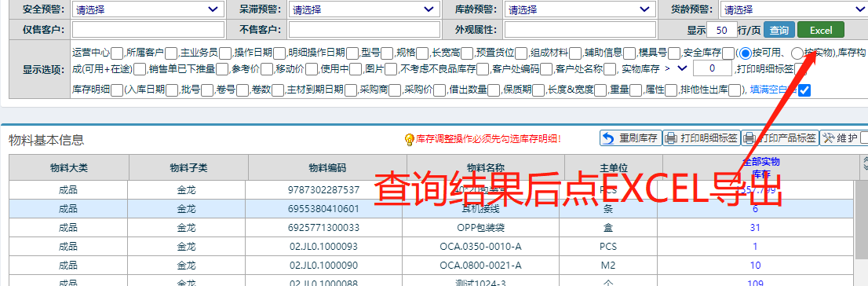This screenshot has height=286, width=868.
Task: Click the 查询 button
Action: tap(779, 29)
